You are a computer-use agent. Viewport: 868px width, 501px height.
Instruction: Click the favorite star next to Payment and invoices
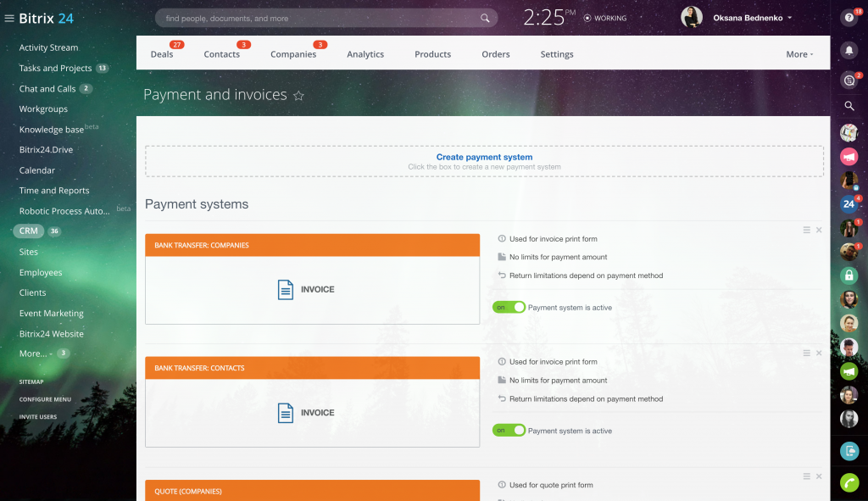coord(298,96)
